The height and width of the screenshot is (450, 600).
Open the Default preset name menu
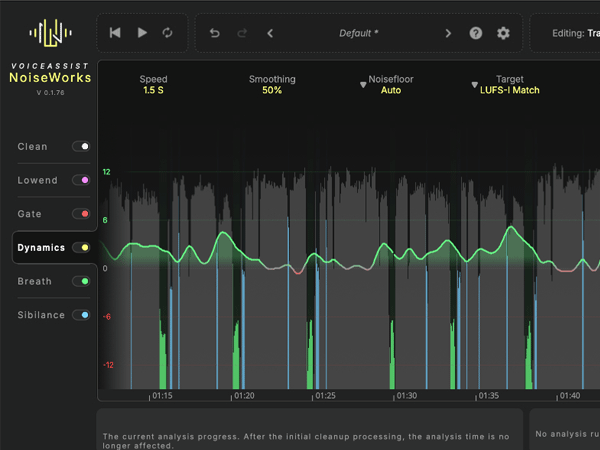coord(359,33)
